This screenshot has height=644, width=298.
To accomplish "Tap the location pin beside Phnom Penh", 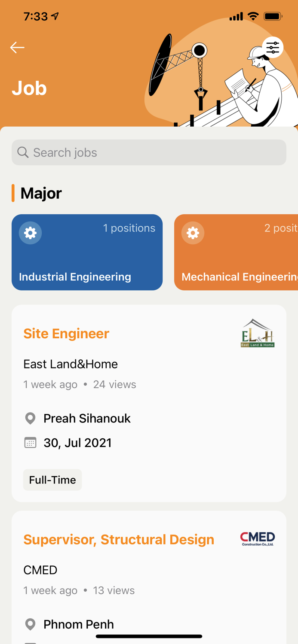I will pyautogui.click(x=30, y=624).
